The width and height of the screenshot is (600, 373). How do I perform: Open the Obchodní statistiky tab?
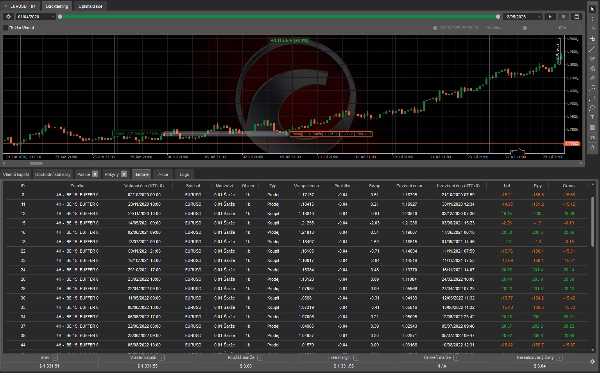53,174
